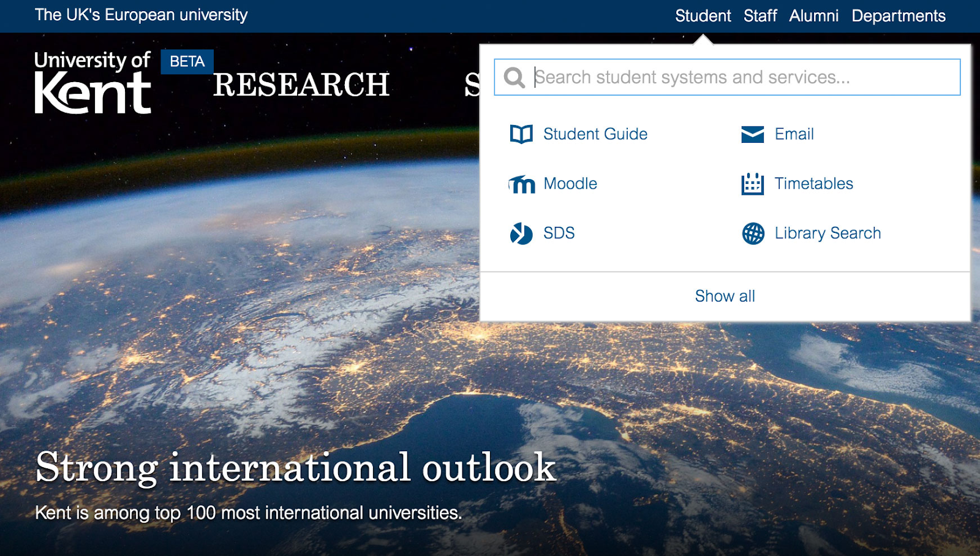980x556 pixels.
Task: Open the Email link
Action: click(x=794, y=134)
